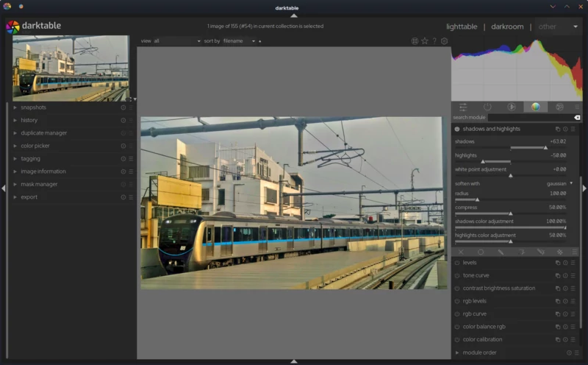Show the active modules group icon

(487, 107)
